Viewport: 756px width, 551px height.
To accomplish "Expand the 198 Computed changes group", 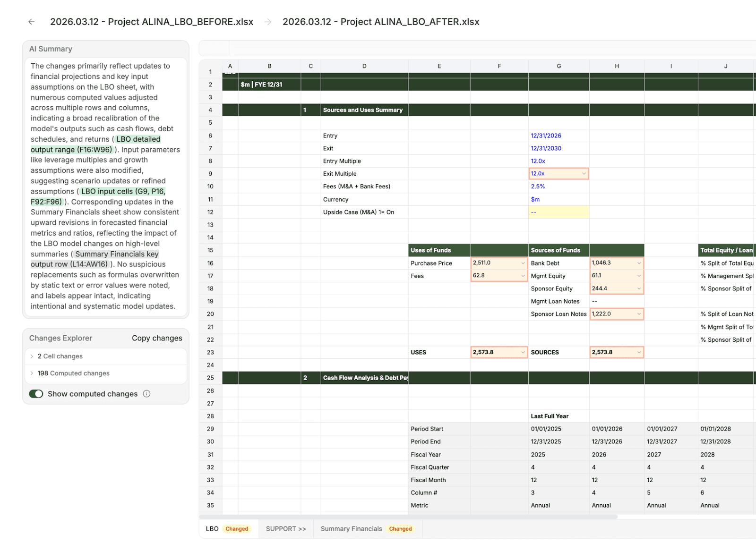I will click(x=106, y=373).
